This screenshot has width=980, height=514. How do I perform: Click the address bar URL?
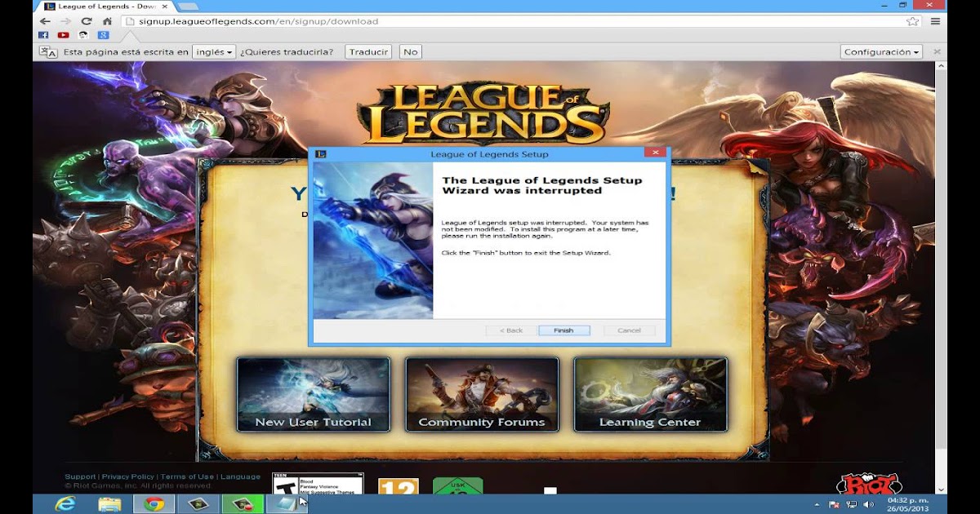click(259, 21)
